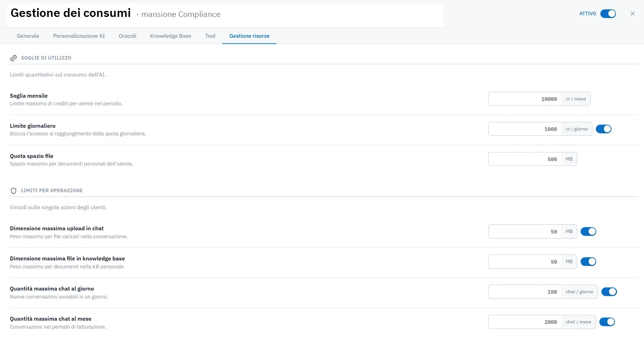Click the 'Quota spazio file' setting label
Viewport: 644px width, 339px height.
point(32,156)
